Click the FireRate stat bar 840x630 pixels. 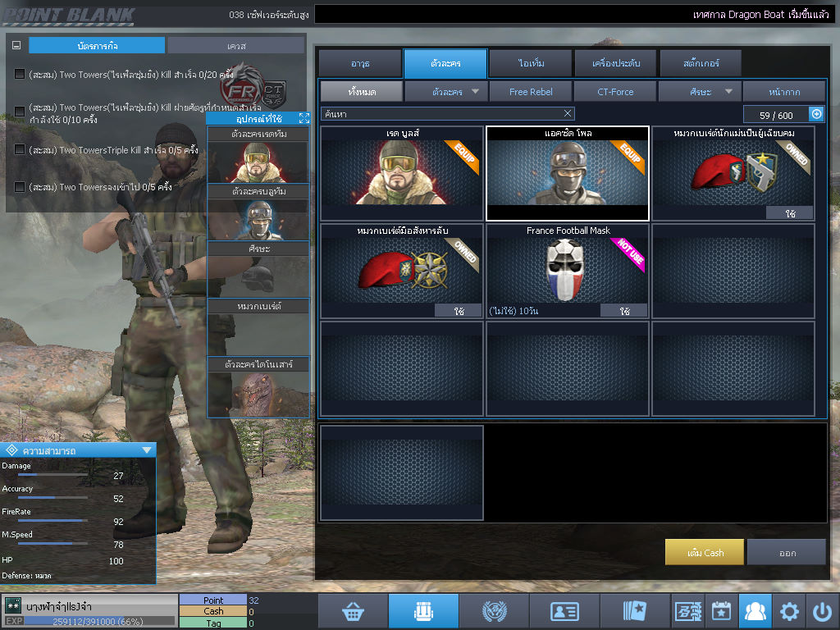pyautogui.click(x=53, y=520)
